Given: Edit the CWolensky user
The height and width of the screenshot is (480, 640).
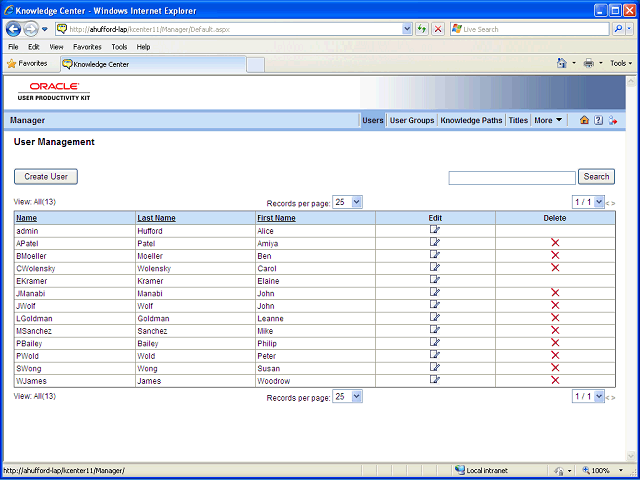Looking at the screenshot, I should (x=435, y=267).
